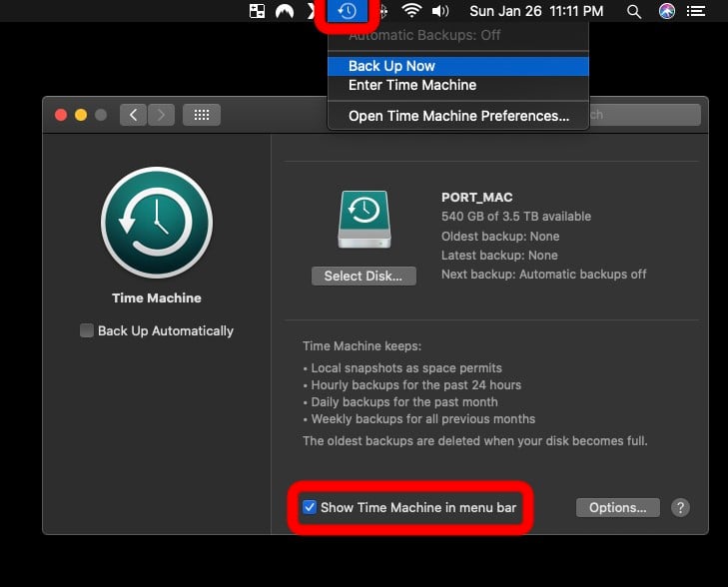
Task: Open the window-grid icon in menu bar
Action: pyautogui.click(x=257, y=11)
